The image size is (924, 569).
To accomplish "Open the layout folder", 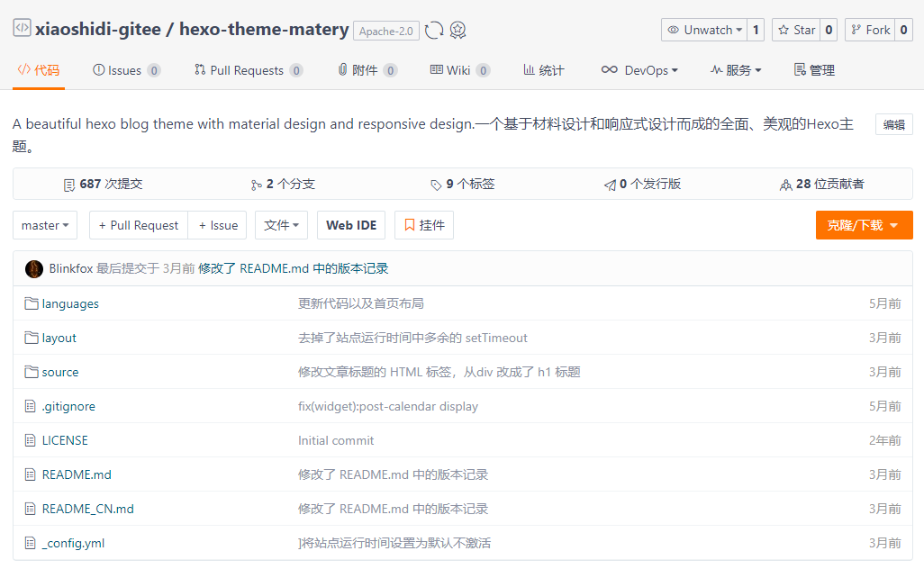I will pyautogui.click(x=59, y=338).
